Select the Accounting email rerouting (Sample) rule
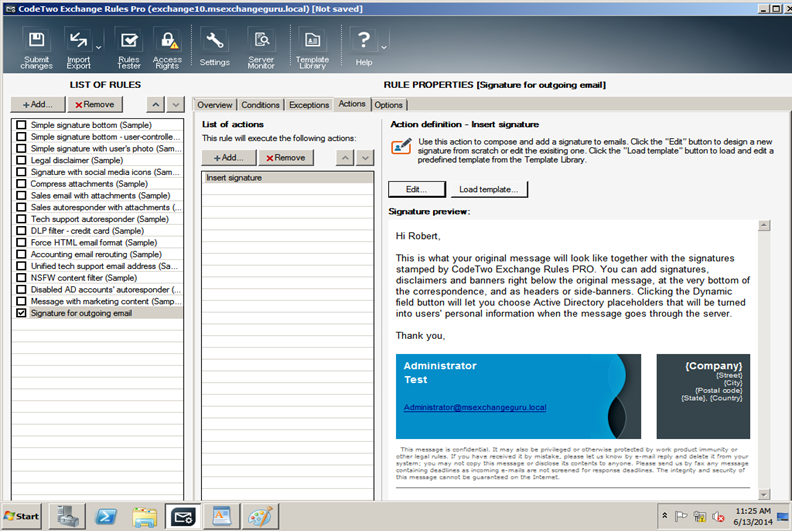The image size is (792, 531). [x=96, y=254]
